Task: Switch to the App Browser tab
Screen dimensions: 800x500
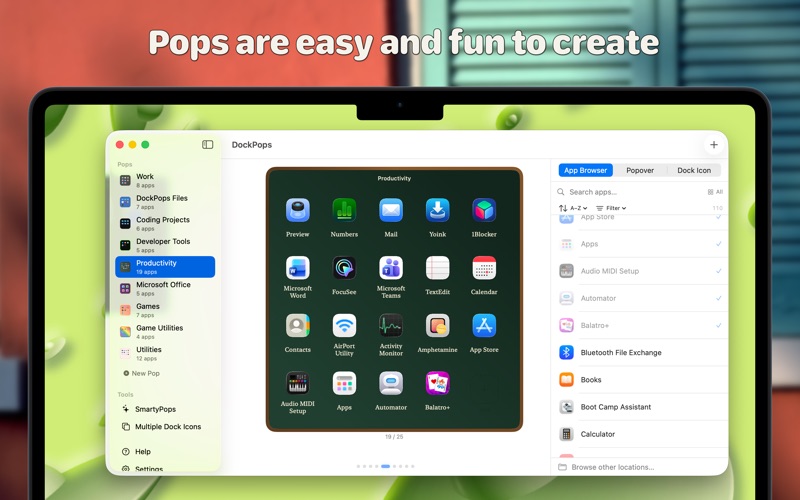Action: tap(585, 170)
